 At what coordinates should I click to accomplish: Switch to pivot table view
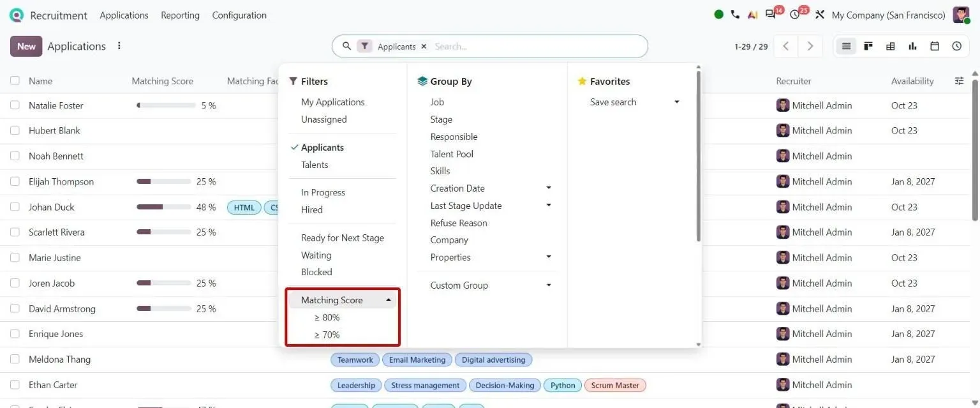[x=891, y=46]
